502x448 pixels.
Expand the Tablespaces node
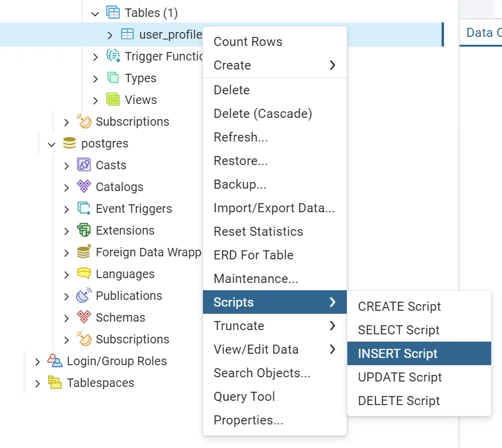(37, 383)
